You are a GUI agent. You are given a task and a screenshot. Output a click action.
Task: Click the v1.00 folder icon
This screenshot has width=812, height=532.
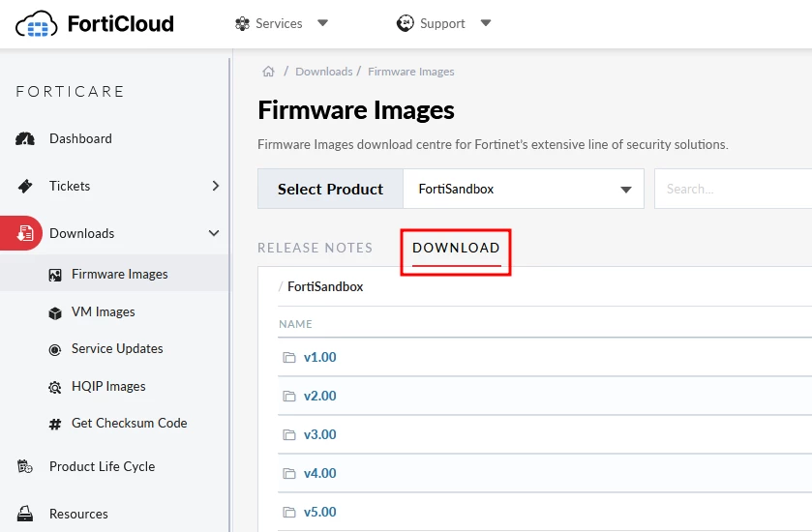point(289,357)
